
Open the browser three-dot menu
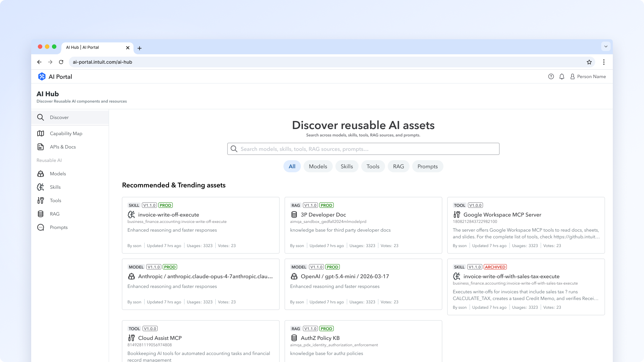tap(604, 62)
